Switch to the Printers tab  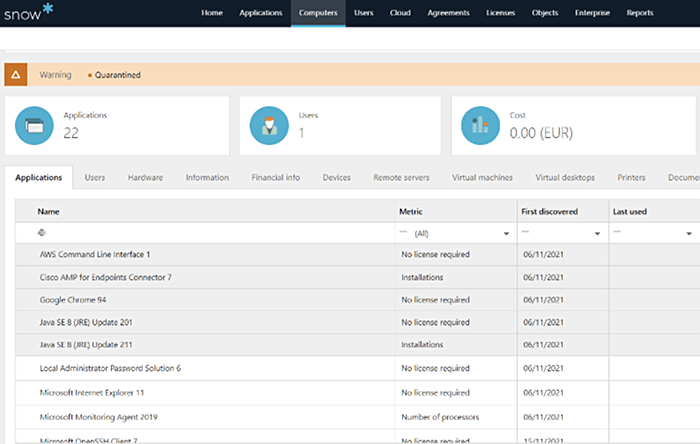click(631, 178)
